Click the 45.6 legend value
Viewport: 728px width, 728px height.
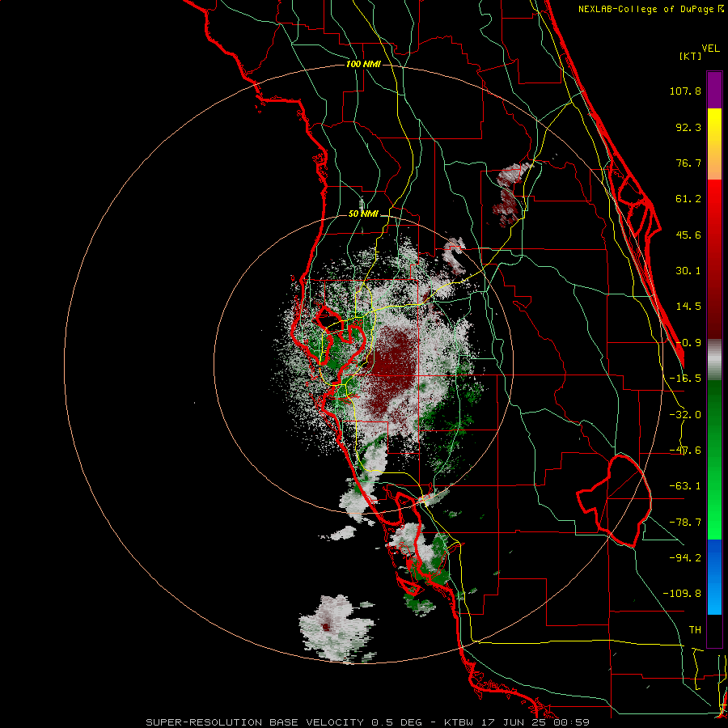click(688, 235)
